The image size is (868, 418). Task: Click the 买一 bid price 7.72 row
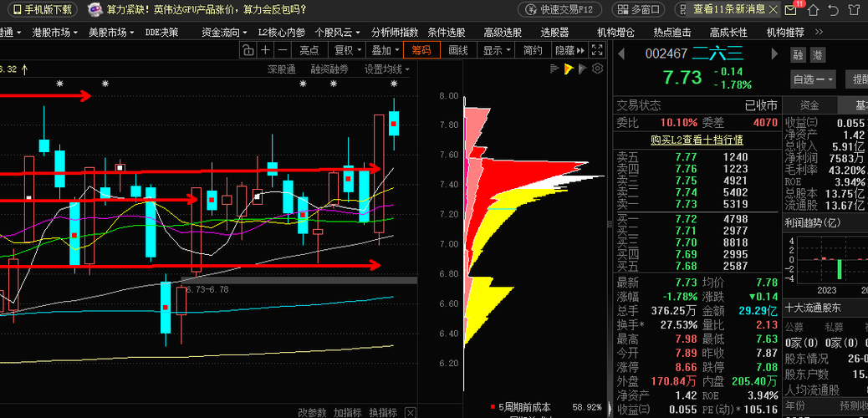pyautogui.click(x=697, y=219)
